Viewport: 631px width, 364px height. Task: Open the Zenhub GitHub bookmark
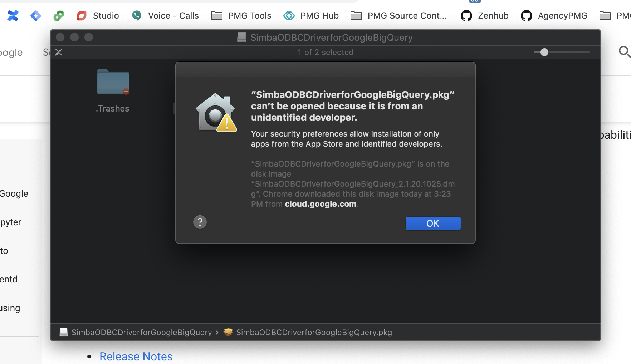(485, 16)
